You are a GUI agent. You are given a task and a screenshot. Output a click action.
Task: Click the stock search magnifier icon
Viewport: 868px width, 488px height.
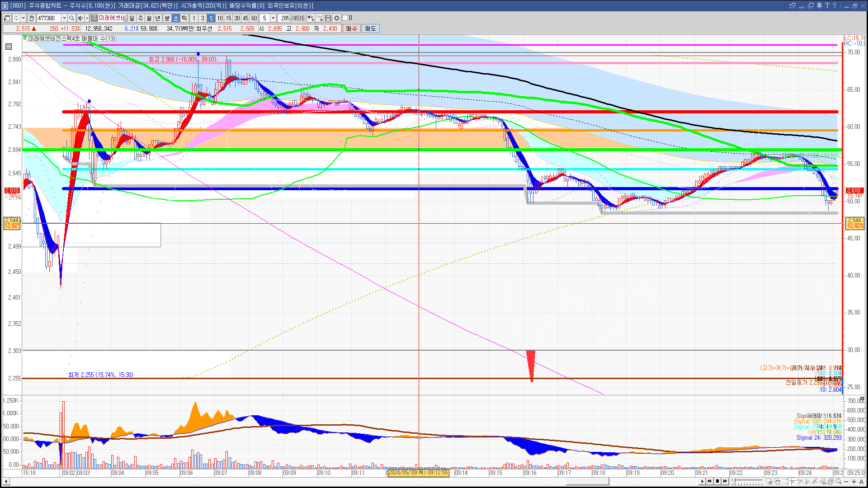click(x=72, y=18)
